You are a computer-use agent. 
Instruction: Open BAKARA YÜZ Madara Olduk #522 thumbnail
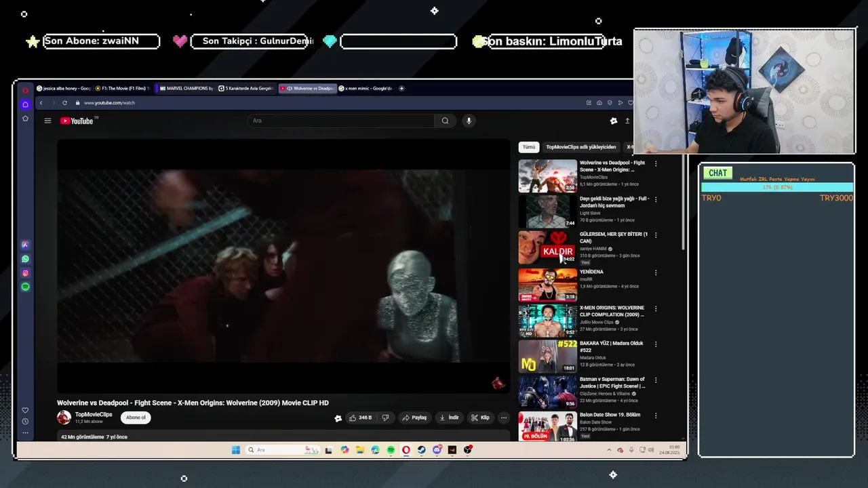coord(548,357)
